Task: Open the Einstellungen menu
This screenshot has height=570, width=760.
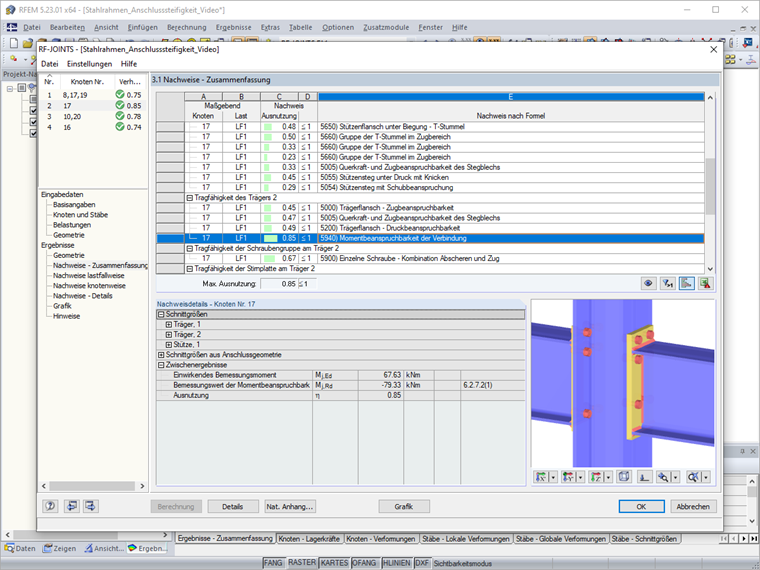Action: pos(89,63)
